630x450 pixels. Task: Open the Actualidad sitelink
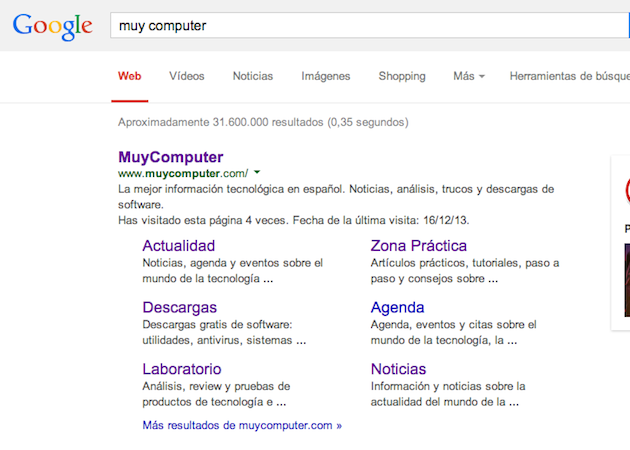coord(178,246)
